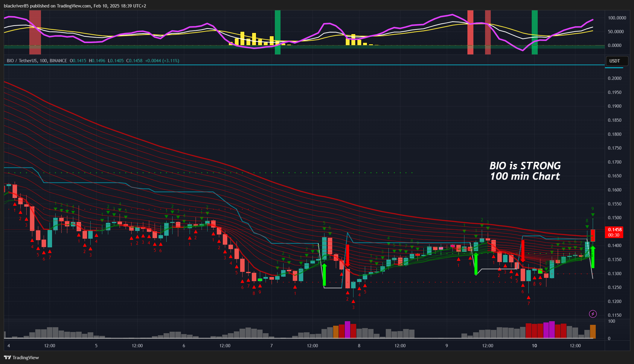This screenshot has height=364, width=634.
Task: Click the 50.0000 oscillator scale label
Action: [616, 32]
